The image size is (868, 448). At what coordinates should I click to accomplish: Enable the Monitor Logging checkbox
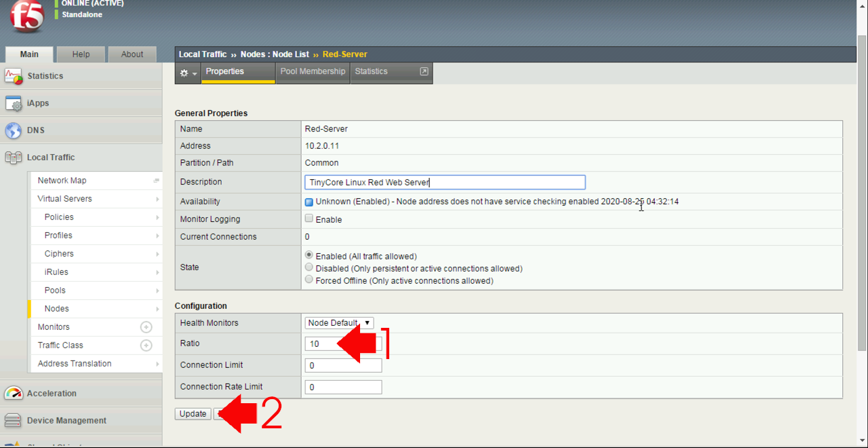coord(309,218)
